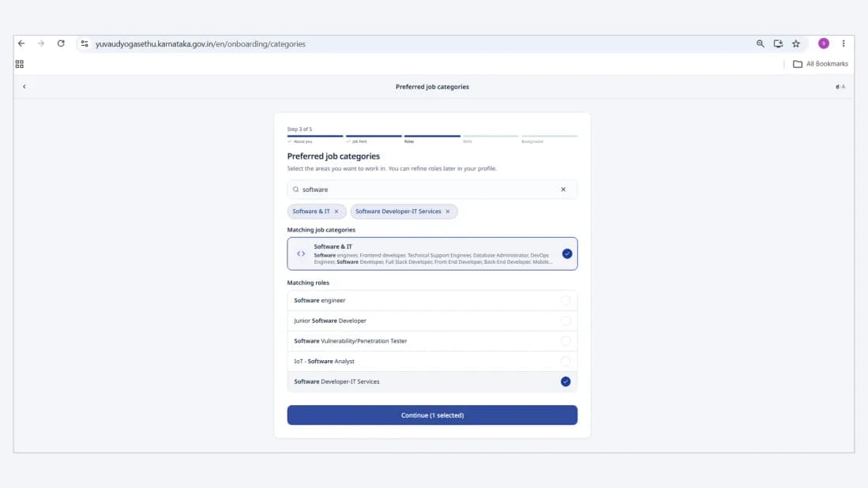Open the apps grid in bookmarks bar

(x=20, y=64)
